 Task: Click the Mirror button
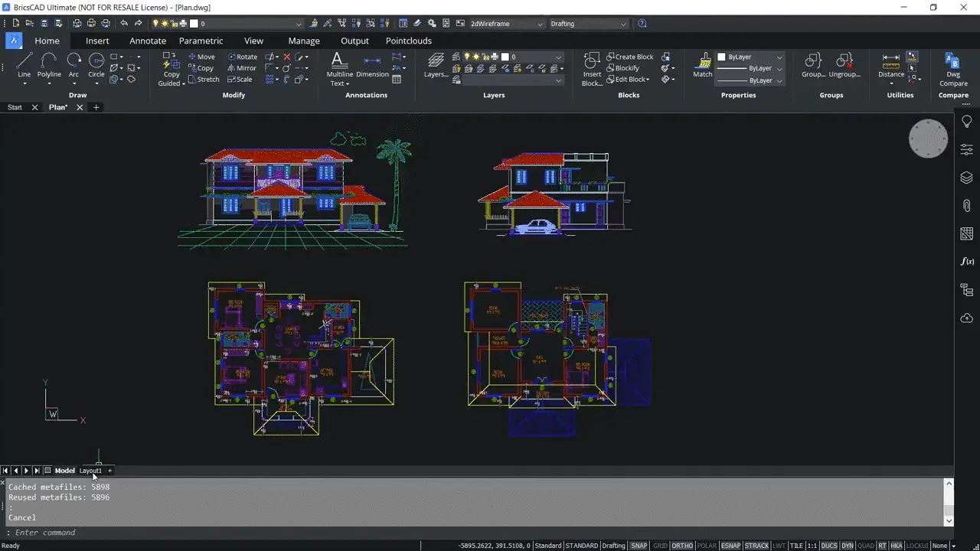click(241, 68)
